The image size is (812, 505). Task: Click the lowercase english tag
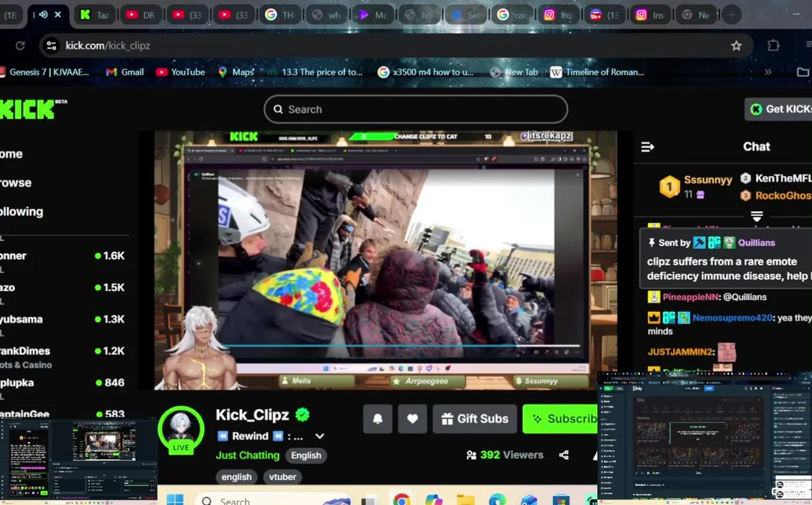click(x=236, y=477)
